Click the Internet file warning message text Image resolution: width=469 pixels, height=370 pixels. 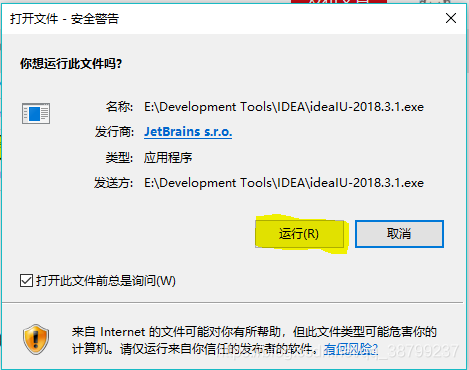[x=254, y=340]
